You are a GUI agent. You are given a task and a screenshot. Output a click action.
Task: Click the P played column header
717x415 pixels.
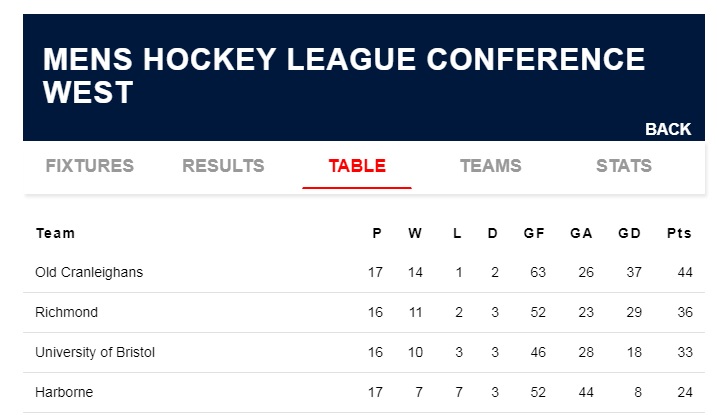(x=377, y=233)
